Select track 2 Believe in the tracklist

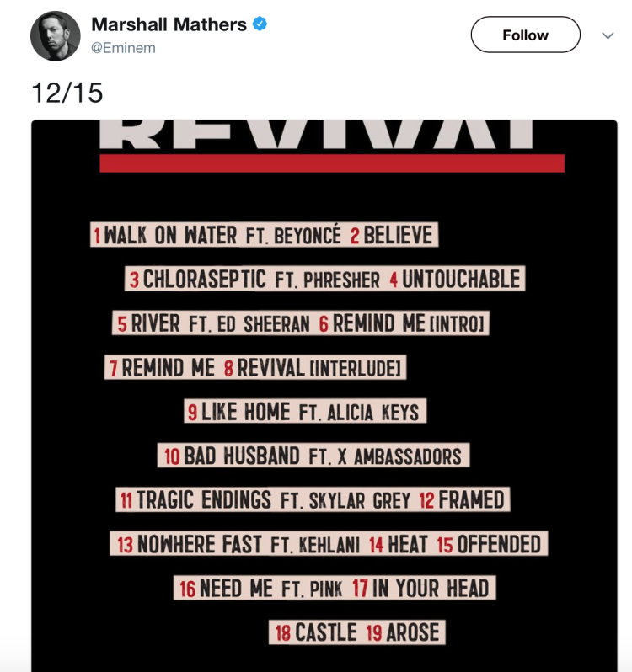click(394, 235)
